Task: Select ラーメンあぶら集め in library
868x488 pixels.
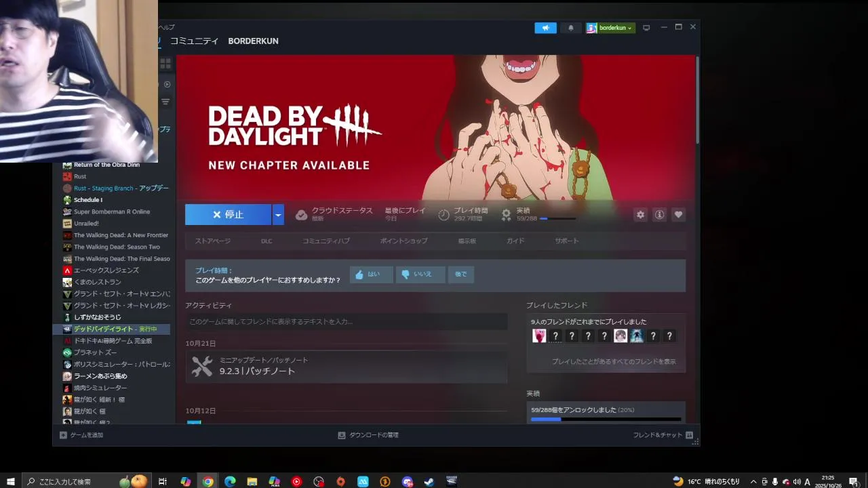Action: coord(100,375)
